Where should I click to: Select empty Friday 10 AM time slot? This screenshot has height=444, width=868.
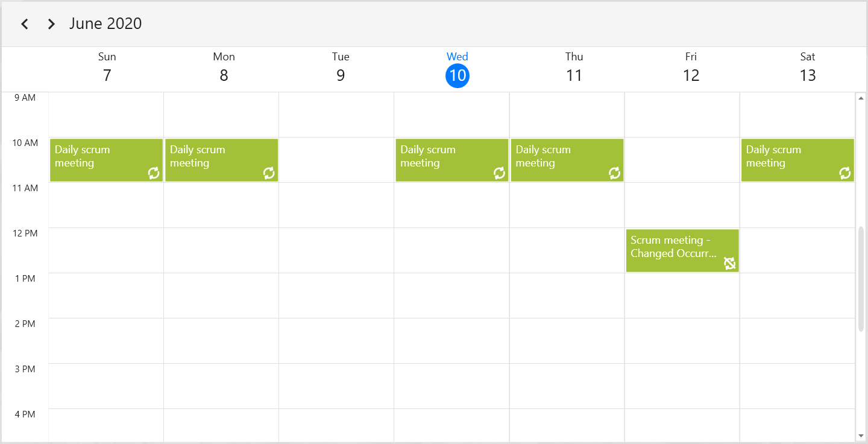point(682,160)
